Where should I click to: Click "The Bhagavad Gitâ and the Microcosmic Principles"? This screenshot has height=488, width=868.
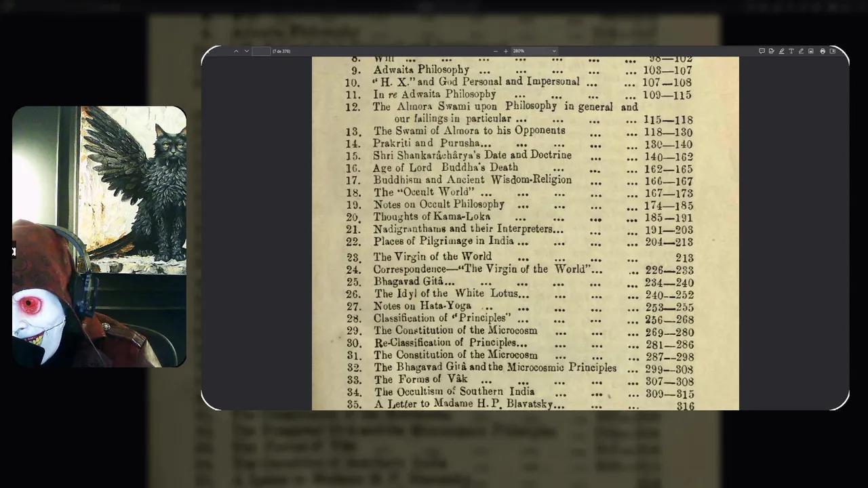click(x=495, y=368)
